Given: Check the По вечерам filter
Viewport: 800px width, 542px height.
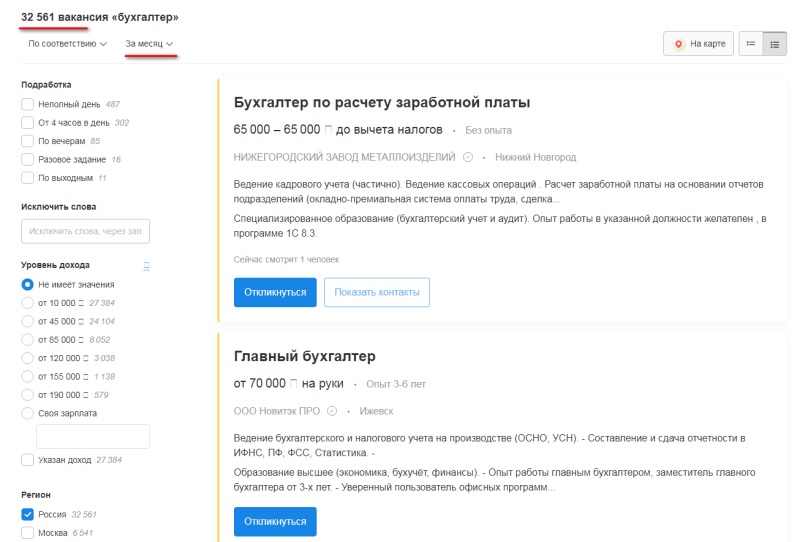Looking at the screenshot, I should point(28,141).
